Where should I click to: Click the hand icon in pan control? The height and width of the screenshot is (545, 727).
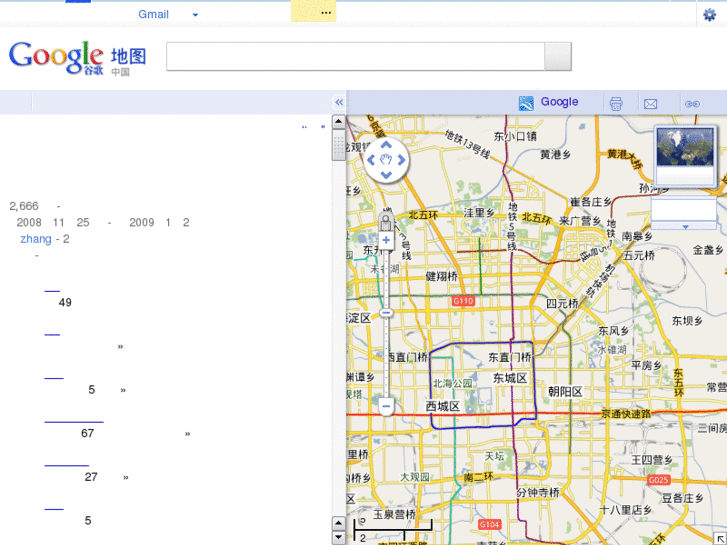coord(386,159)
